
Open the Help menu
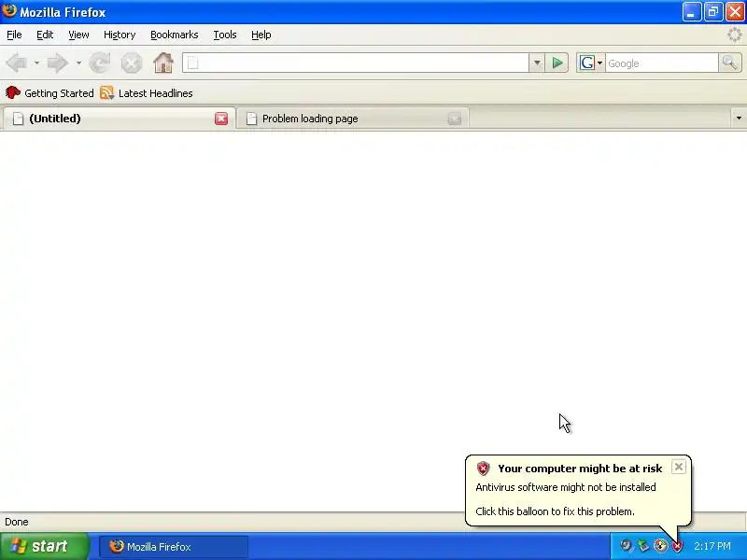[261, 35]
